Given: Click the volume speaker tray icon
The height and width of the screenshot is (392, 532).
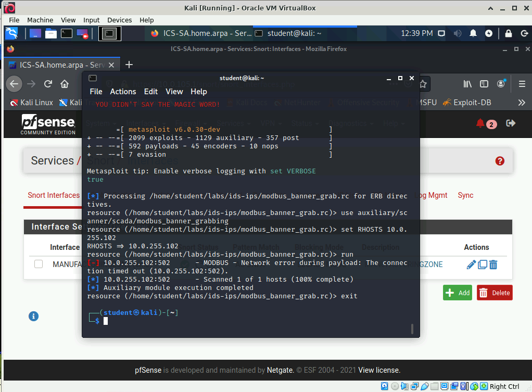Looking at the screenshot, I should (458, 33).
